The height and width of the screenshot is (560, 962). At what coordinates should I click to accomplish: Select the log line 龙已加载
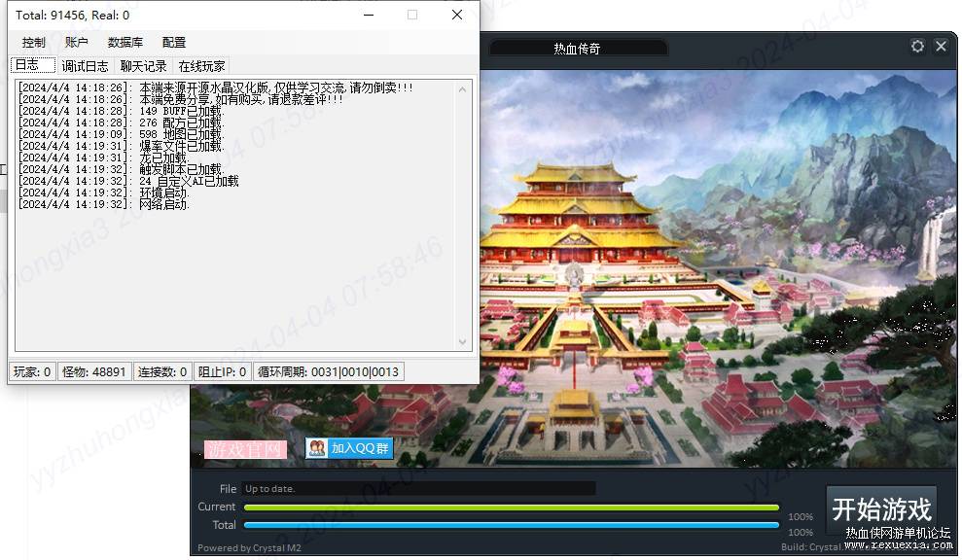[104, 157]
